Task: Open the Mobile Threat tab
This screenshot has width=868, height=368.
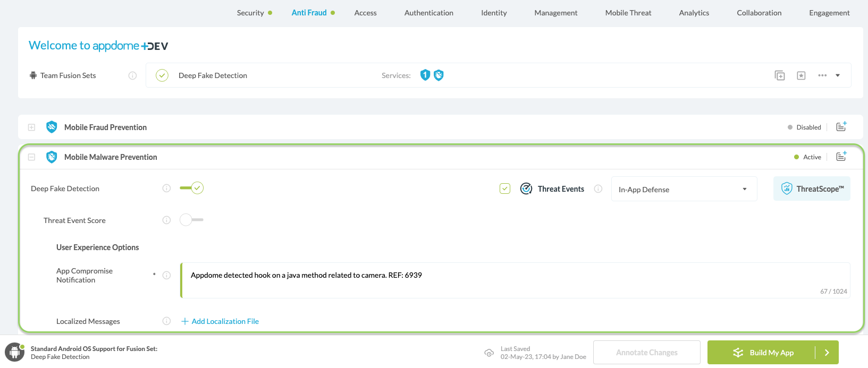Action: coord(628,13)
